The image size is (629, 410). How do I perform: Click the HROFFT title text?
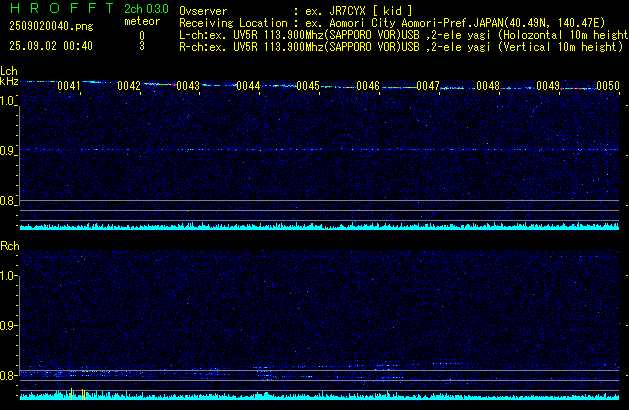(62, 8)
